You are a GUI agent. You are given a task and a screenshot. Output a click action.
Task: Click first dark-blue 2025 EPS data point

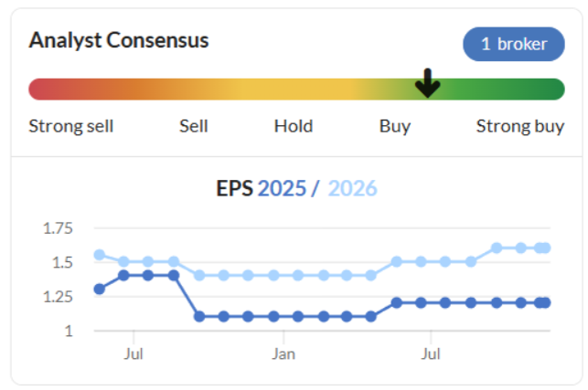coord(100,289)
